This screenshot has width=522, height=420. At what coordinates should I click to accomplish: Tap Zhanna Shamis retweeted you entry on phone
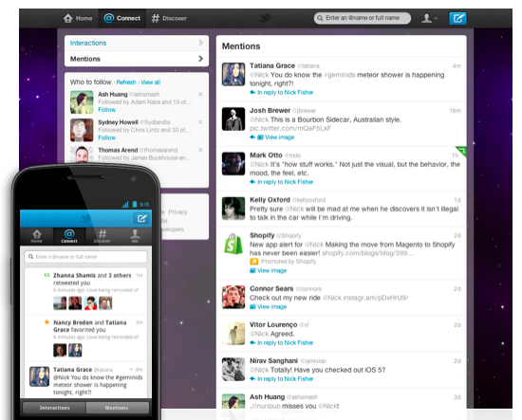[85, 291]
